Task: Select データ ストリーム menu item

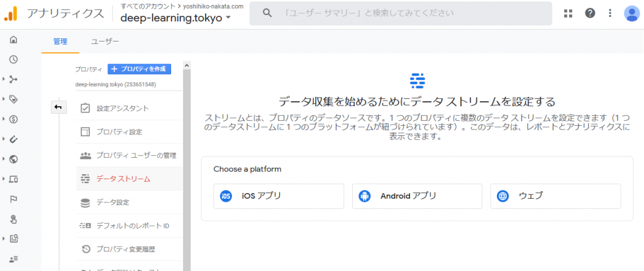Action: click(129, 179)
